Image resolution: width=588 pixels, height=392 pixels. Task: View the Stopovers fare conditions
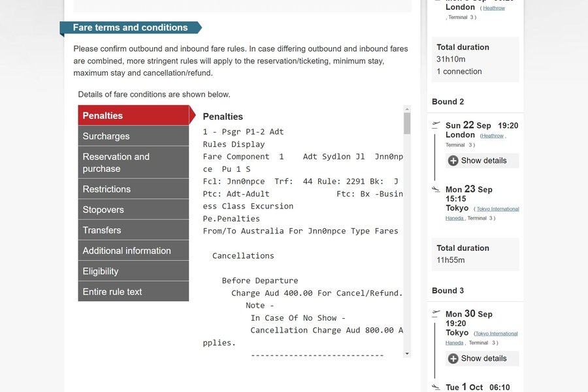(x=133, y=209)
